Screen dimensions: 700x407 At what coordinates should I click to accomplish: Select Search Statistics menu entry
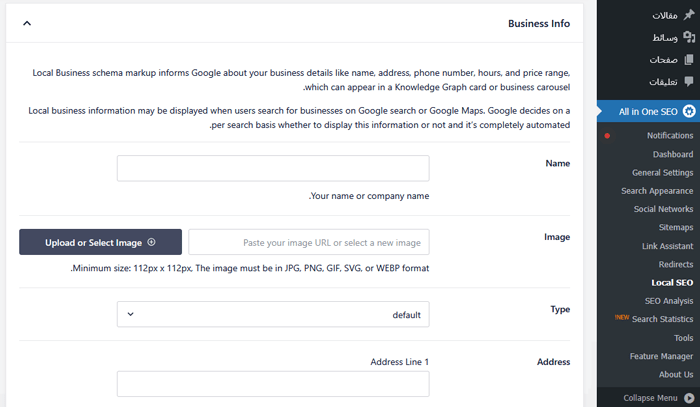(x=662, y=319)
